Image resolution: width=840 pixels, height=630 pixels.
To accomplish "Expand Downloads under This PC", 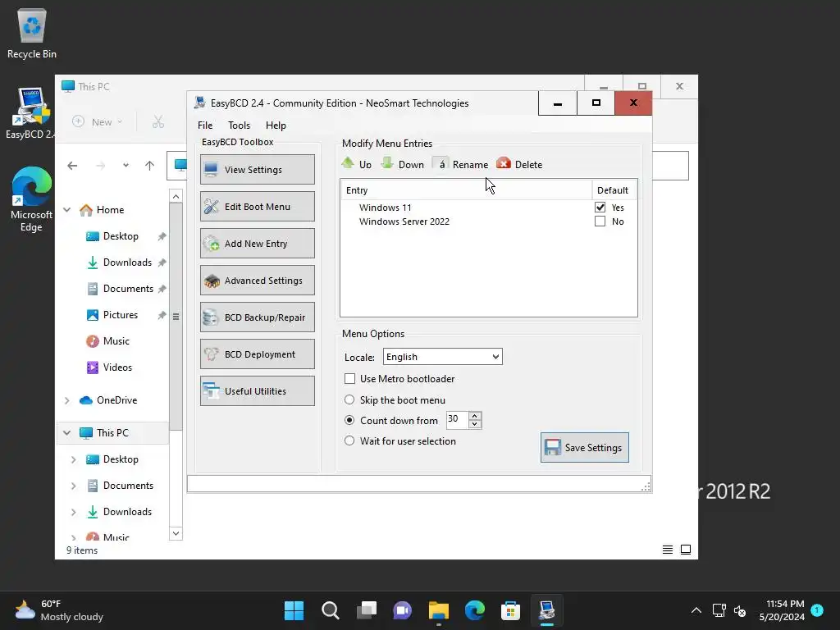I will (73, 512).
